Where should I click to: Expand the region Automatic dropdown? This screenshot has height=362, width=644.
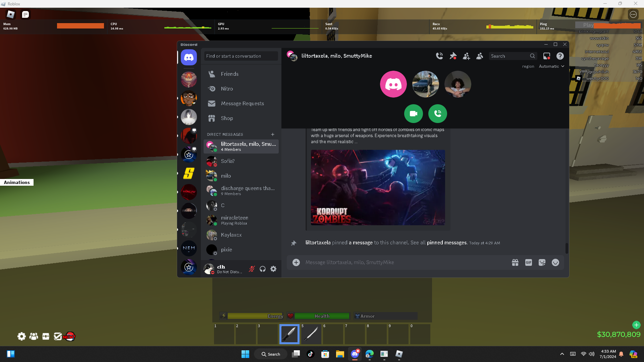551,66
